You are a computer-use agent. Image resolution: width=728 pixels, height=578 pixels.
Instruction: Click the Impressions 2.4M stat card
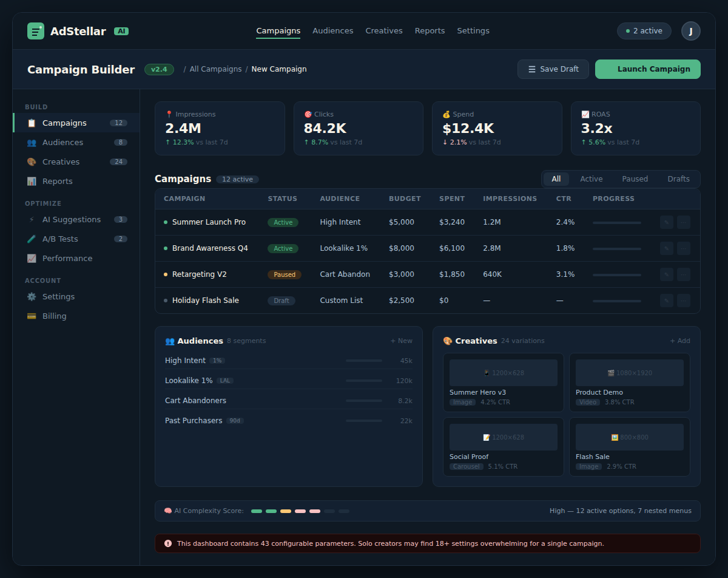[220, 128]
